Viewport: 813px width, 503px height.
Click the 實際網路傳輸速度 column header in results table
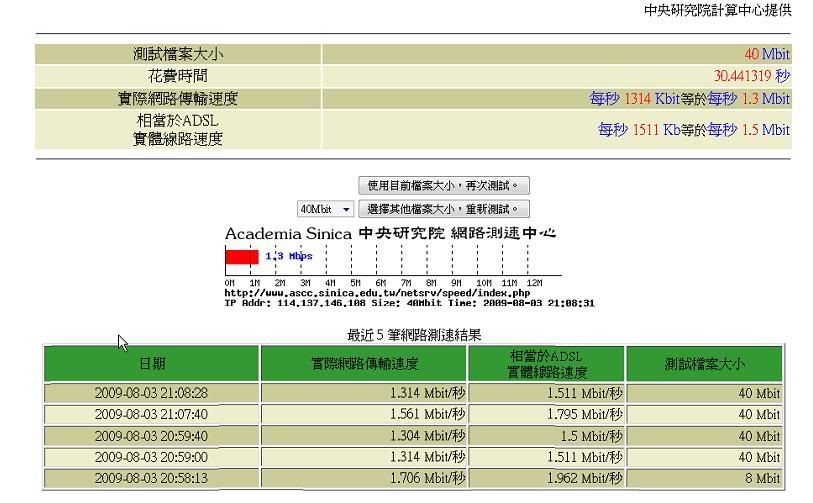pyautogui.click(x=364, y=364)
